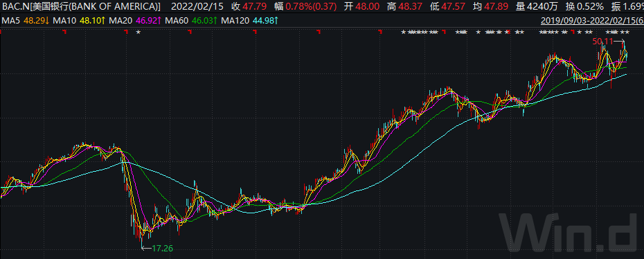Viewport: 644px width, 259px height.
Task: Click the low price 47.57
Action: tap(454, 6)
